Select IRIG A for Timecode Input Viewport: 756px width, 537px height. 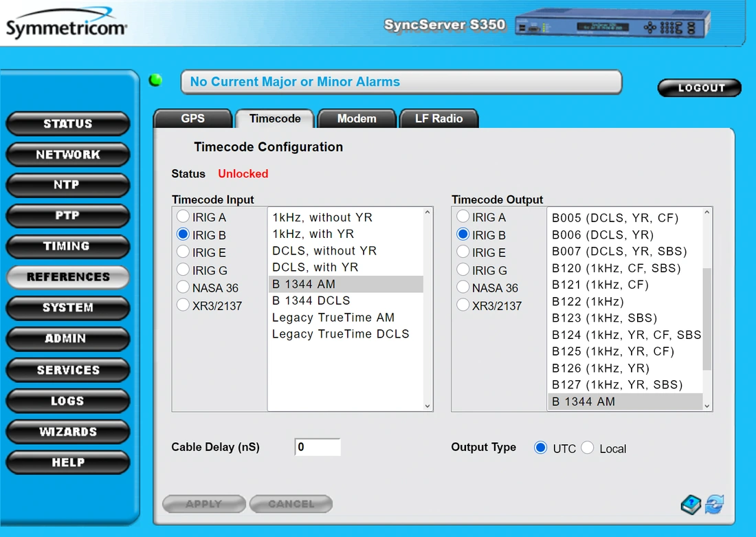click(x=183, y=217)
